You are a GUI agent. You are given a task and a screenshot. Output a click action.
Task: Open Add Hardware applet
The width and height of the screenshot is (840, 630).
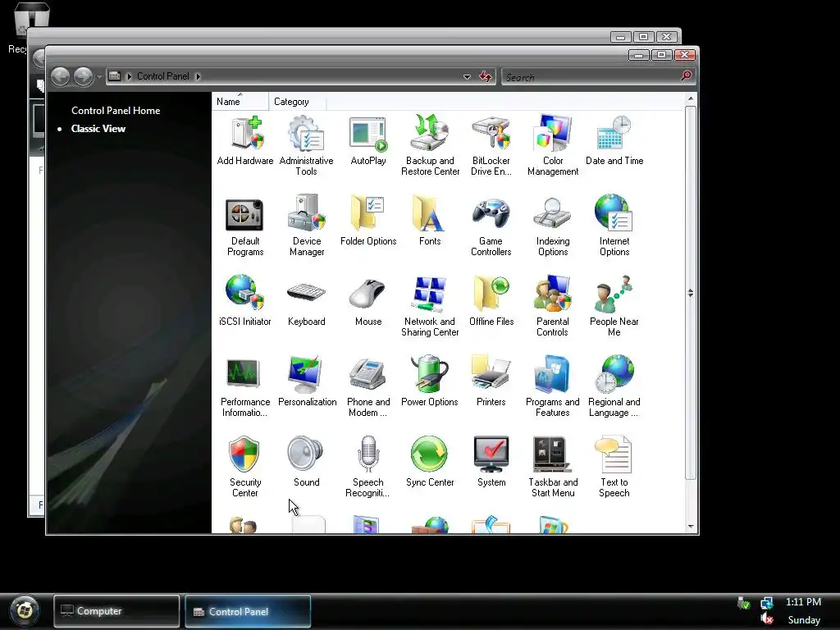point(245,140)
